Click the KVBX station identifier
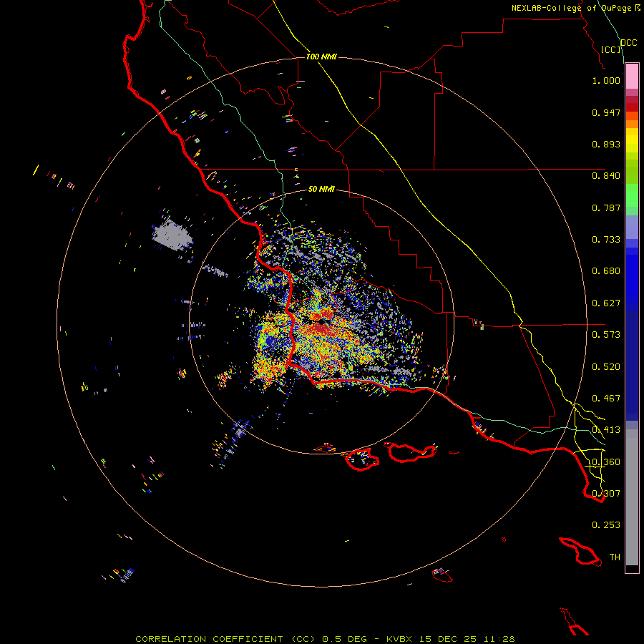644x644 pixels. [x=399, y=639]
